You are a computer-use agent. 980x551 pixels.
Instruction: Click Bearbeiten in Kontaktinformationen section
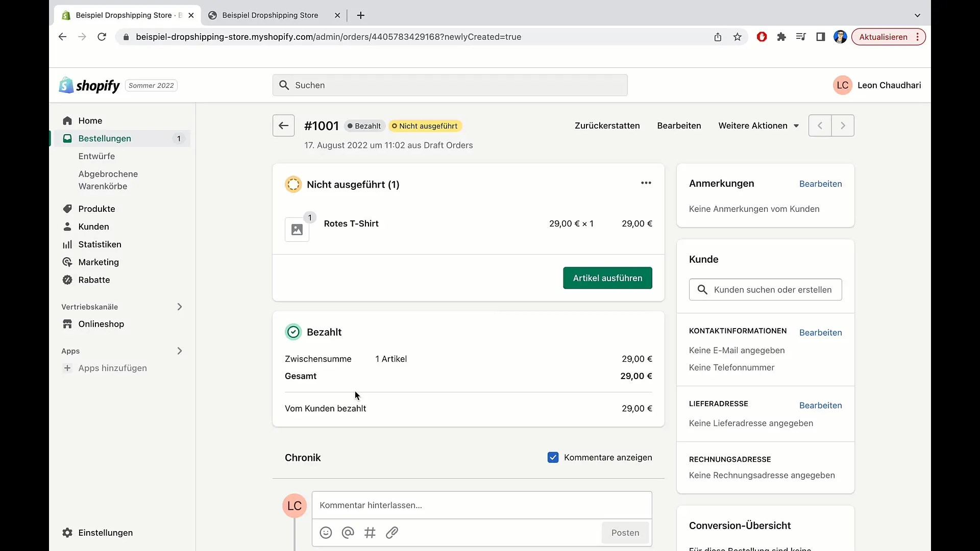tap(820, 332)
